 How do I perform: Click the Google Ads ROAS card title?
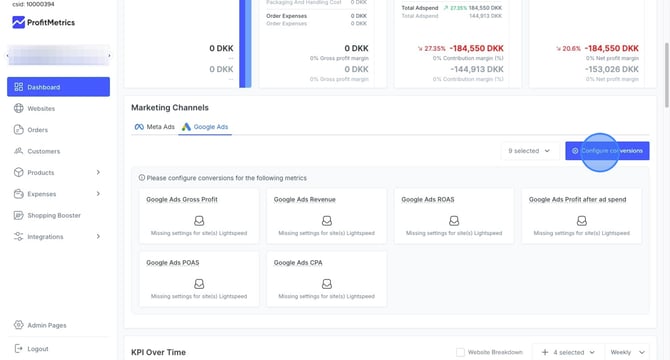(x=428, y=199)
